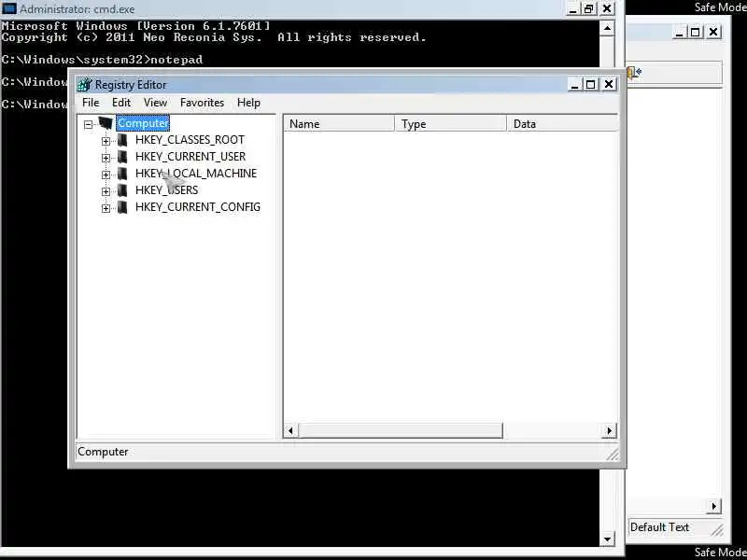Expand the HKEY_LOCAL_MACHINE node
The width and height of the screenshot is (747, 560).
(x=106, y=175)
